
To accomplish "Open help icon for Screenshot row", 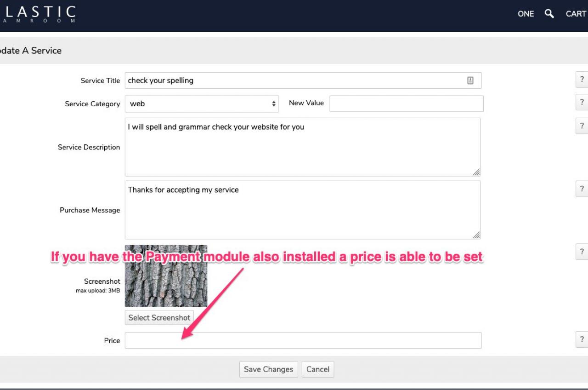I will [582, 252].
